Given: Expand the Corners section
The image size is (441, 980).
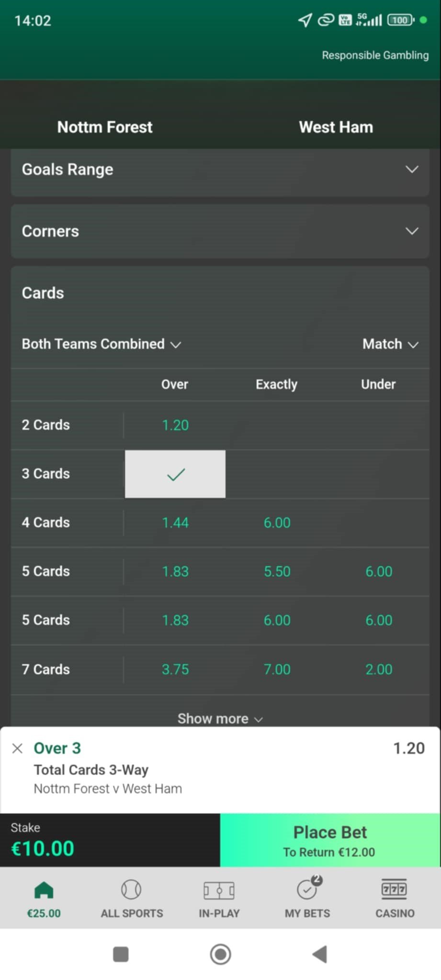Looking at the screenshot, I should tap(220, 231).
